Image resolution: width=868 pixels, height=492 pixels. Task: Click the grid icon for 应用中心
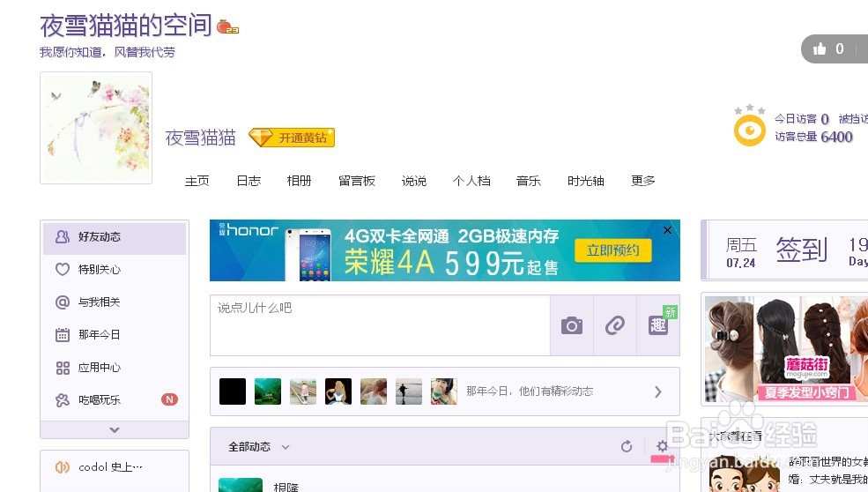(63, 368)
